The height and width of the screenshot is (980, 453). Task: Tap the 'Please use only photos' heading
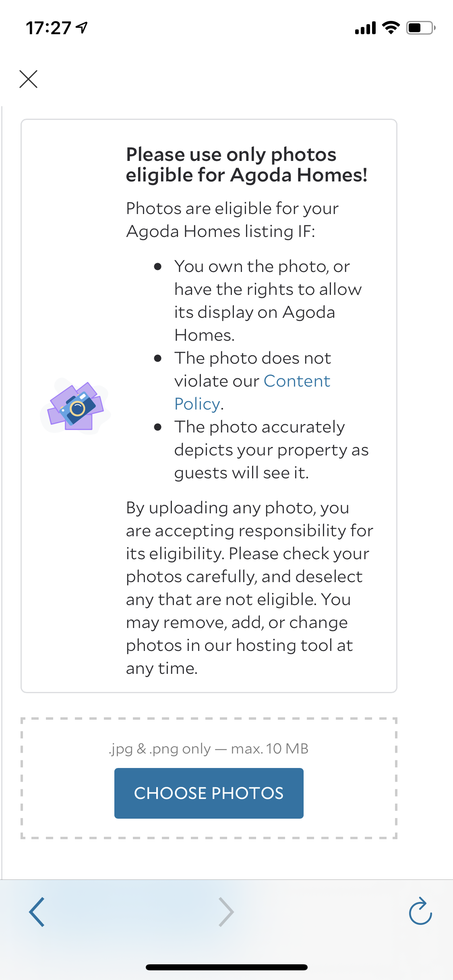coord(246,165)
